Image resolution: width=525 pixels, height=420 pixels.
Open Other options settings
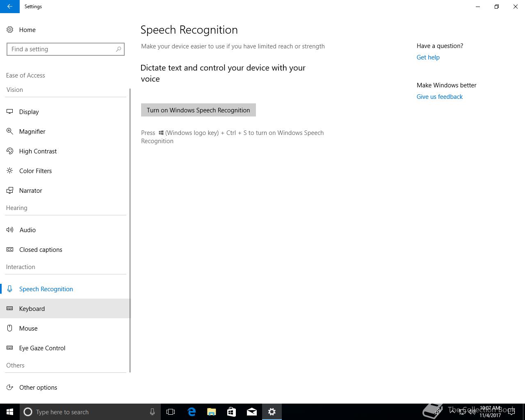[x=66, y=388]
